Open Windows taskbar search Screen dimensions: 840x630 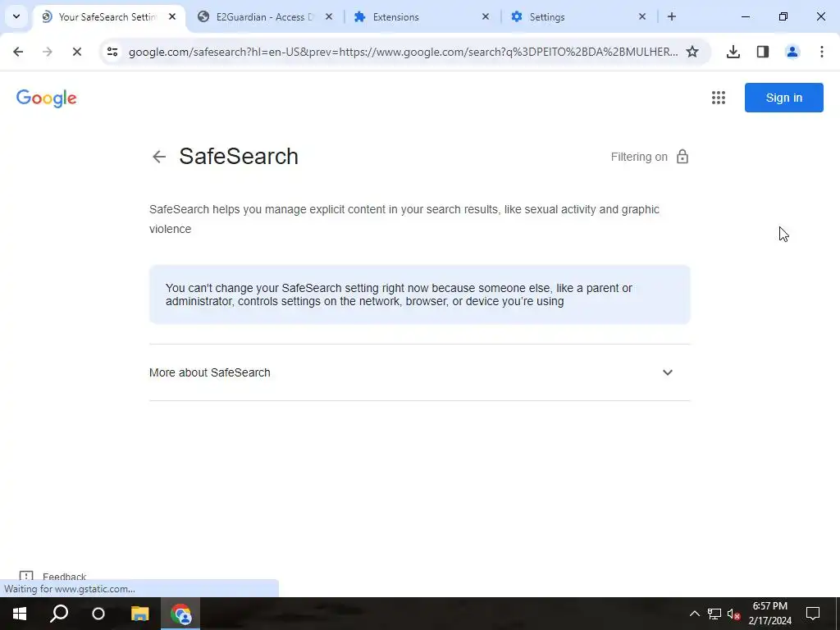[x=59, y=614]
